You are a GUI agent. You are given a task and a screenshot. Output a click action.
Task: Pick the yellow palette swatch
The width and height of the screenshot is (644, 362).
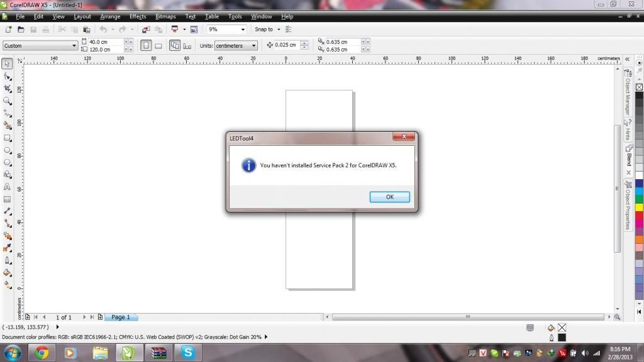pyautogui.click(x=639, y=207)
